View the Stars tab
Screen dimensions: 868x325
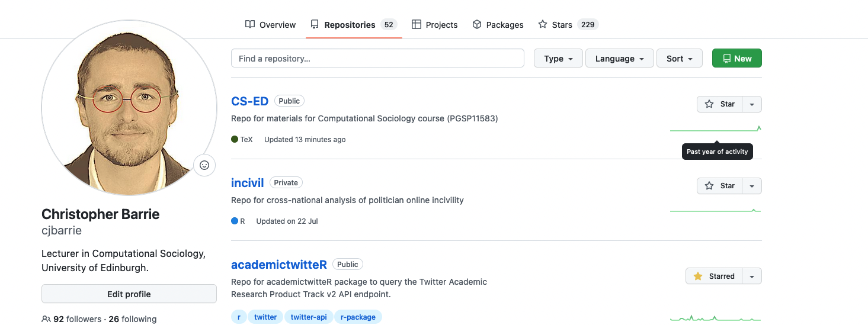568,25
